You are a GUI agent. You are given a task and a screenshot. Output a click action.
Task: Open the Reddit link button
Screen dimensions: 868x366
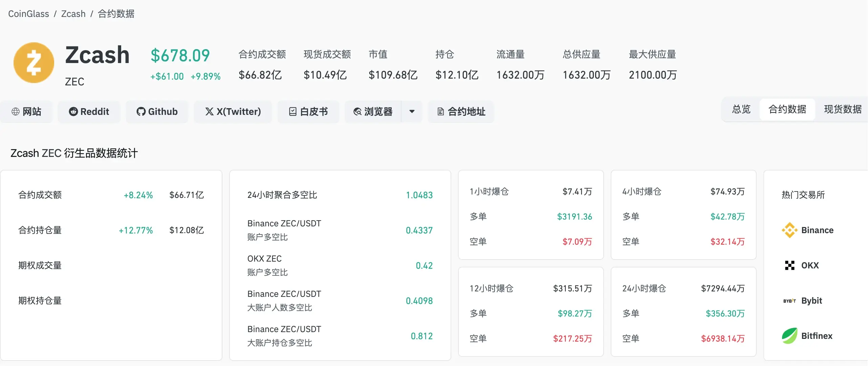[x=89, y=111]
